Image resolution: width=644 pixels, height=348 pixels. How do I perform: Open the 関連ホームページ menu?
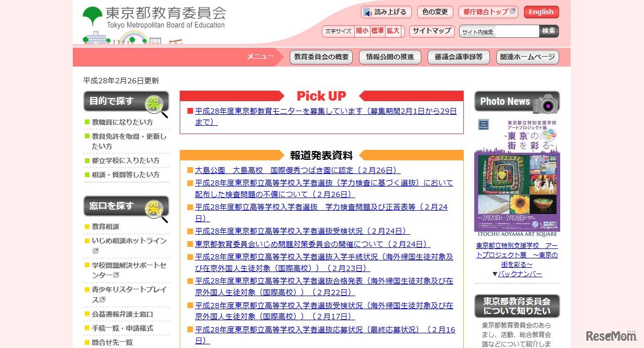(x=527, y=57)
